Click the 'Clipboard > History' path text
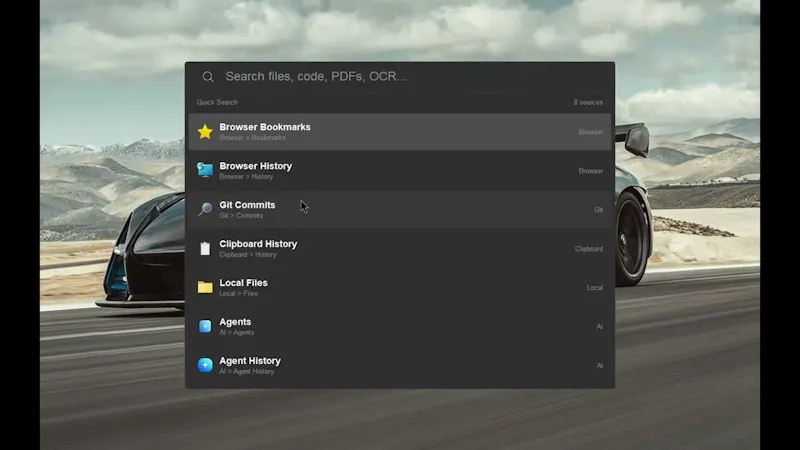 pos(248,255)
